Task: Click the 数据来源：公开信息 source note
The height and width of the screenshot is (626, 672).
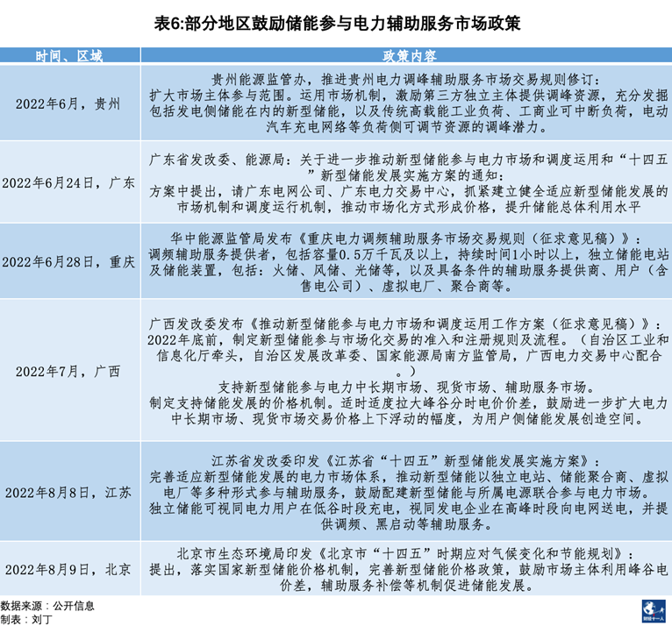Action: tap(47, 605)
